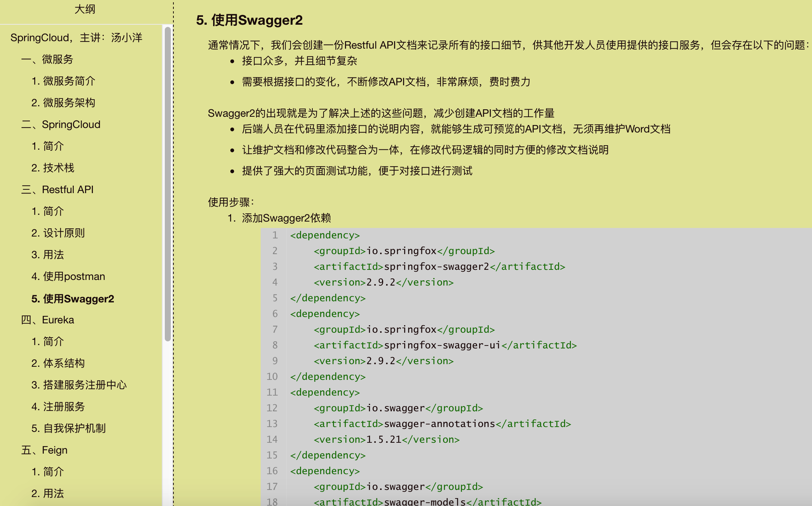Click code line 8 springfox-swagger-ui artifactId
This screenshot has height=506, width=812.
[445, 345]
